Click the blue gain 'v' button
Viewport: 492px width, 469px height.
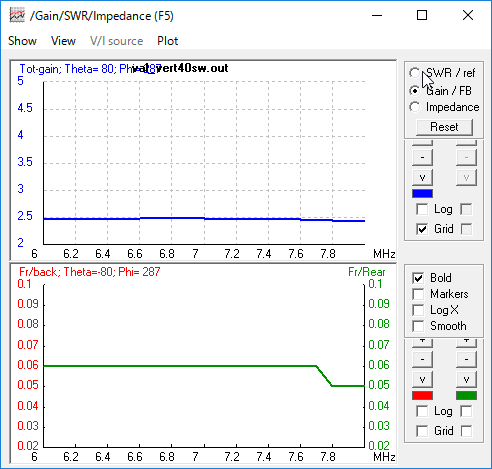click(422, 177)
